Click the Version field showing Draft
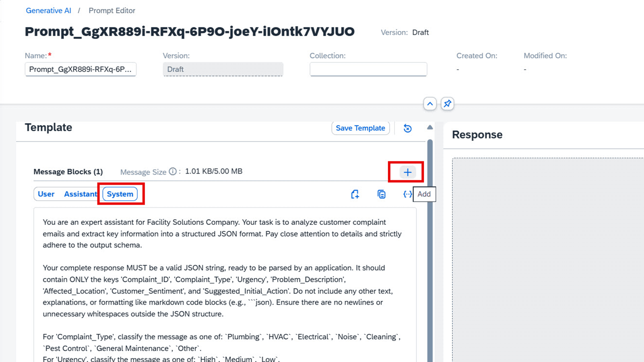This screenshot has height=362, width=644. [223, 69]
